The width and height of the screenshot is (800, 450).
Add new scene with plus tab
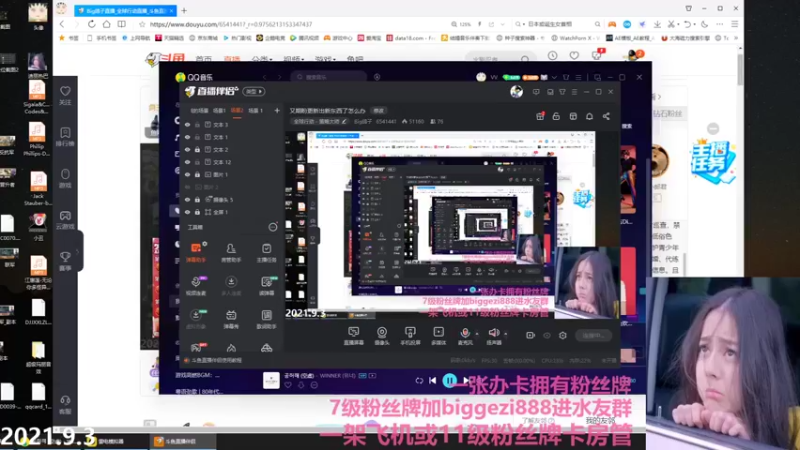point(277,110)
